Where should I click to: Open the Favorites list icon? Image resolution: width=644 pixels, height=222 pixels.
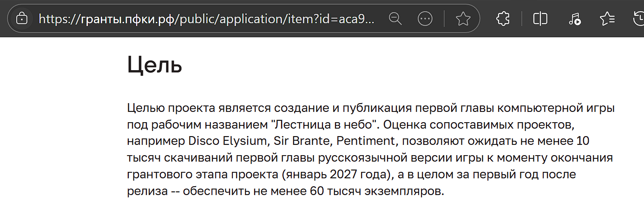pyautogui.click(x=607, y=19)
